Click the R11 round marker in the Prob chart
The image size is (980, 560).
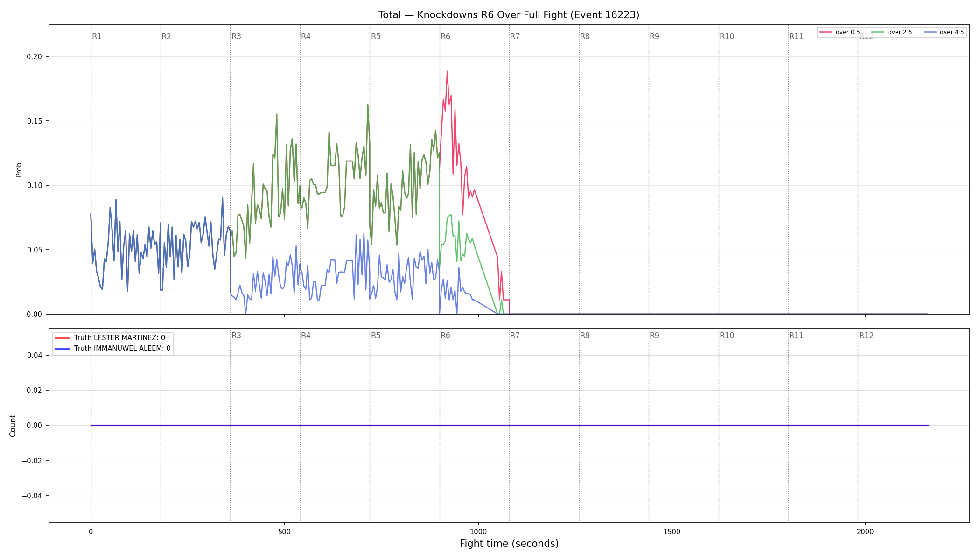tap(797, 36)
